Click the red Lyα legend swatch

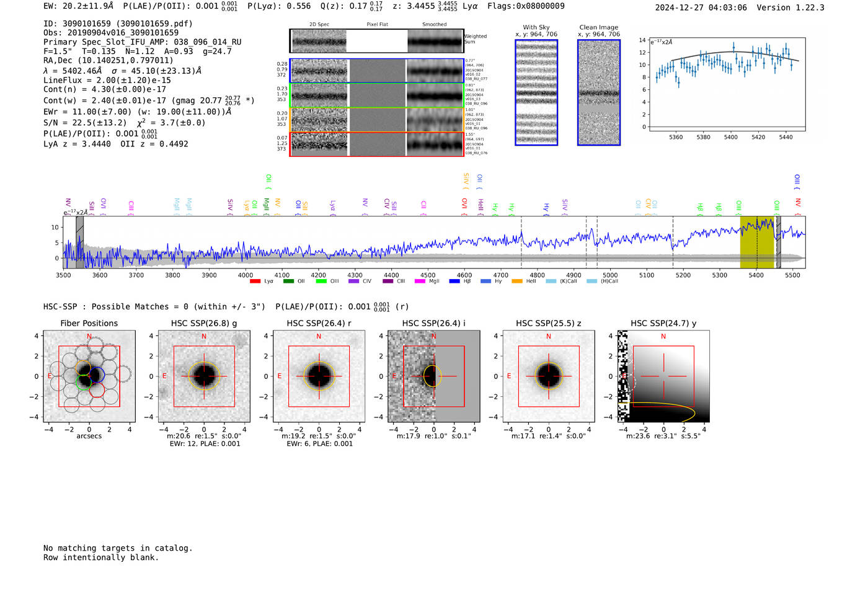pos(255,282)
